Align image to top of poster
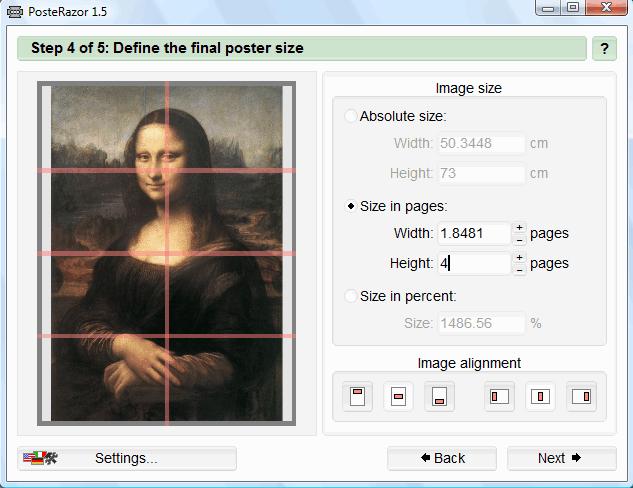 tap(357, 396)
